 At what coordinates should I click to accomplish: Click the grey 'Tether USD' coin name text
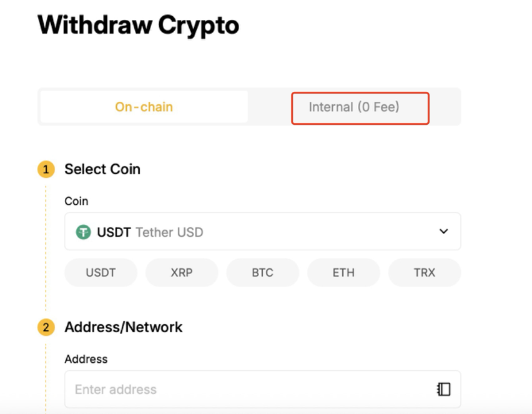(169, 232)
